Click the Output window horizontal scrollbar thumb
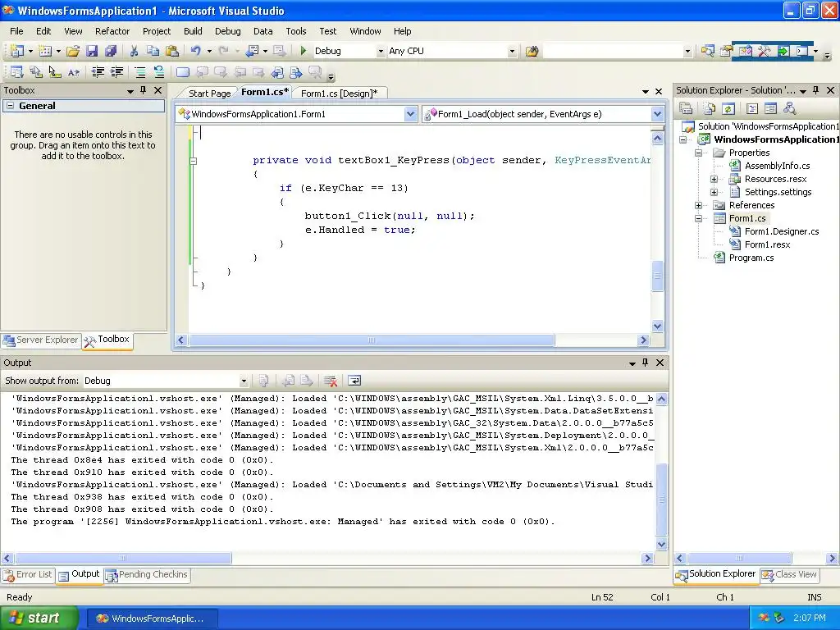840x630 pixels. point(123,558)
